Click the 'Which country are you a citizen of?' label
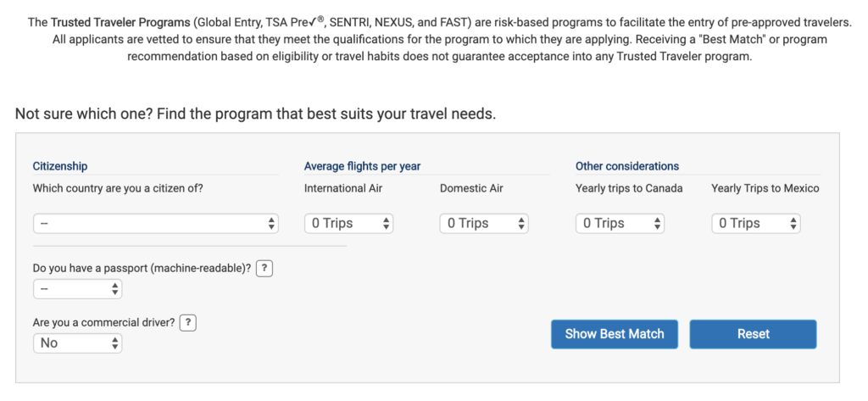Screen dimensions: 868x401 click(118, 188)
